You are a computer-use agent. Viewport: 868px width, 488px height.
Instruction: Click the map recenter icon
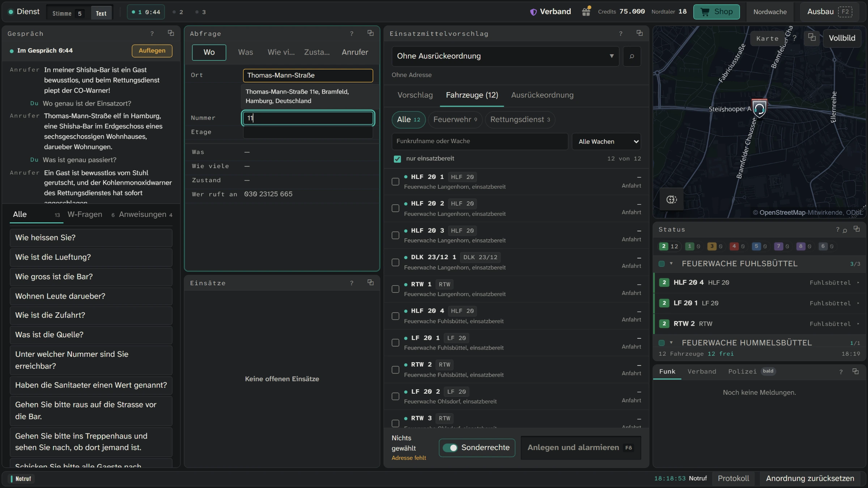tap(672, 199)
